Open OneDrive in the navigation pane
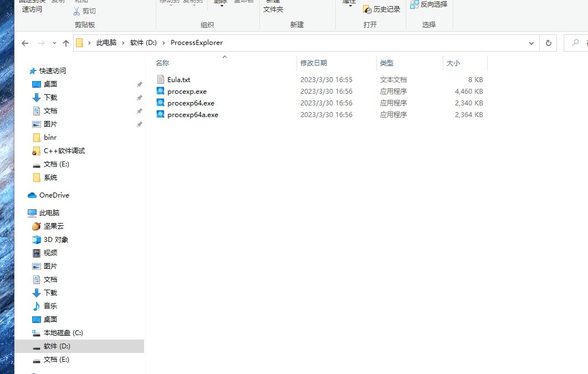588x374 pixels. [54, 195]
